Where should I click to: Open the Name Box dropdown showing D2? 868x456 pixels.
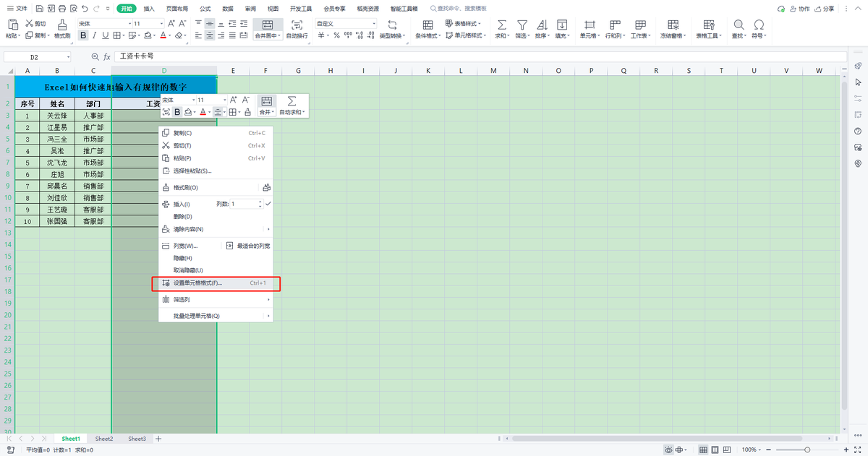tap(69, 56)
